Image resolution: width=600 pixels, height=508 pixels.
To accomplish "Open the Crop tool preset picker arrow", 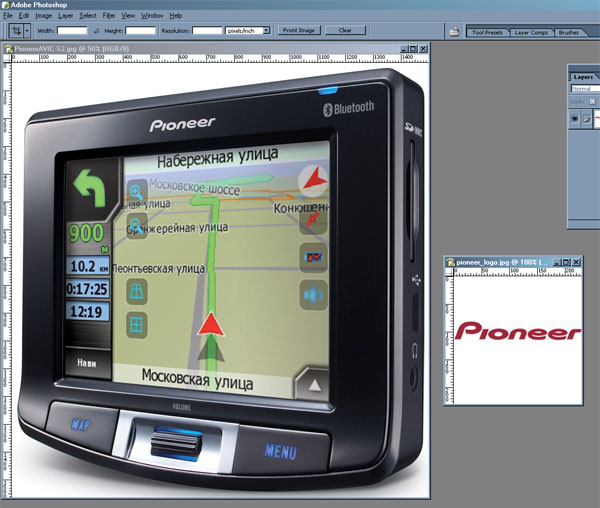I will [27, 31].
